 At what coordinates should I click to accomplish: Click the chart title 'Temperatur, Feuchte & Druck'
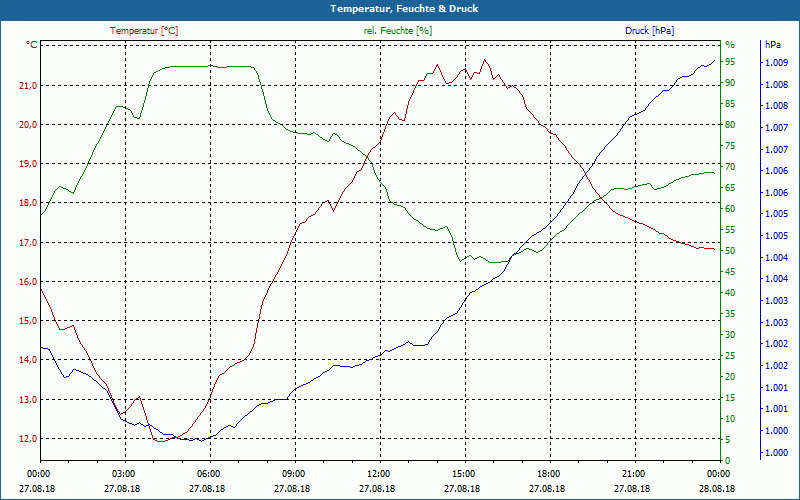click(404, 9)
